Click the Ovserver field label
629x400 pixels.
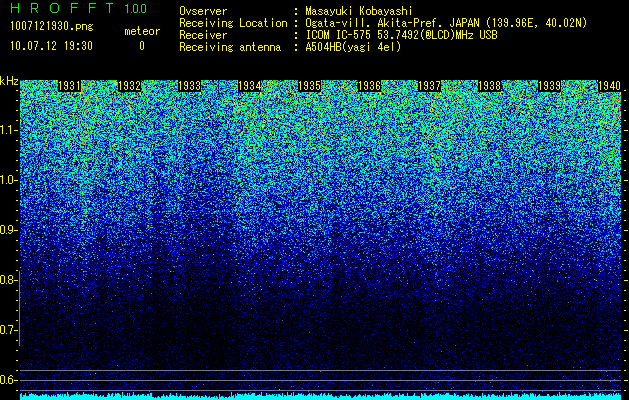tap(203, 11)
